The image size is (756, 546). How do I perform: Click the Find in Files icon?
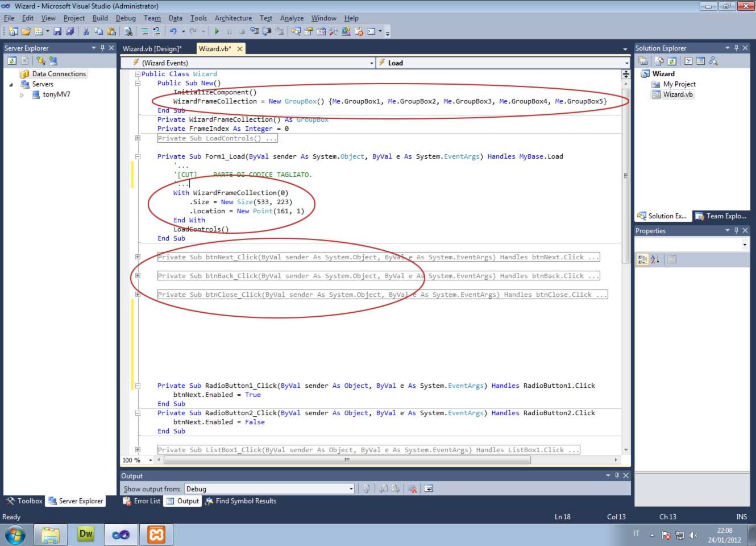(x=128, y=31)
